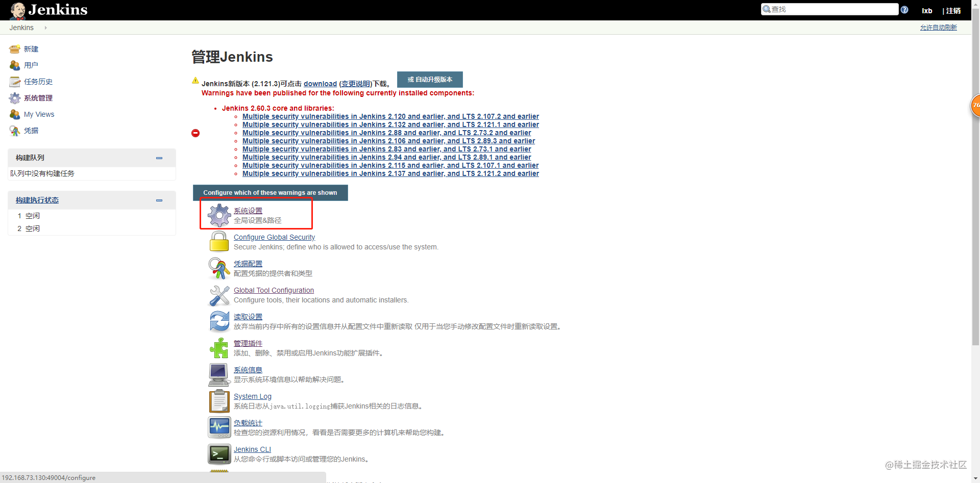Click the 管理插件 puzzle piece icon
980x483 pixels.
pyautogui.click(x=219, y=348)
